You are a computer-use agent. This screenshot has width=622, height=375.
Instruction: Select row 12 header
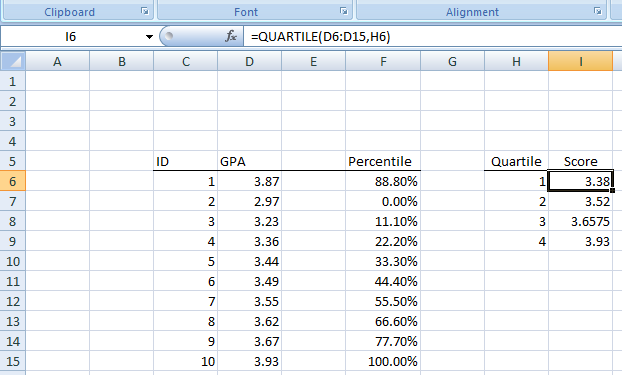click(x=13, y=301)
